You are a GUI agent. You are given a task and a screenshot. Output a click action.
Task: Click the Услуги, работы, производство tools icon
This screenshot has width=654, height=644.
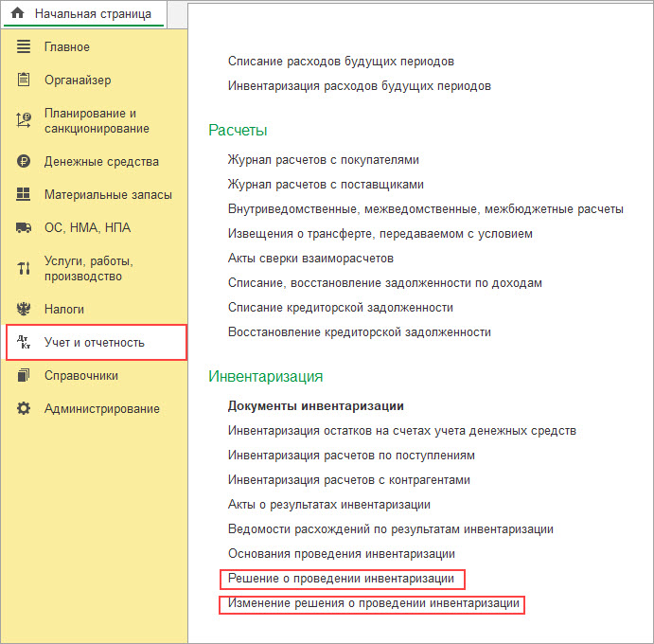(24, 268)
